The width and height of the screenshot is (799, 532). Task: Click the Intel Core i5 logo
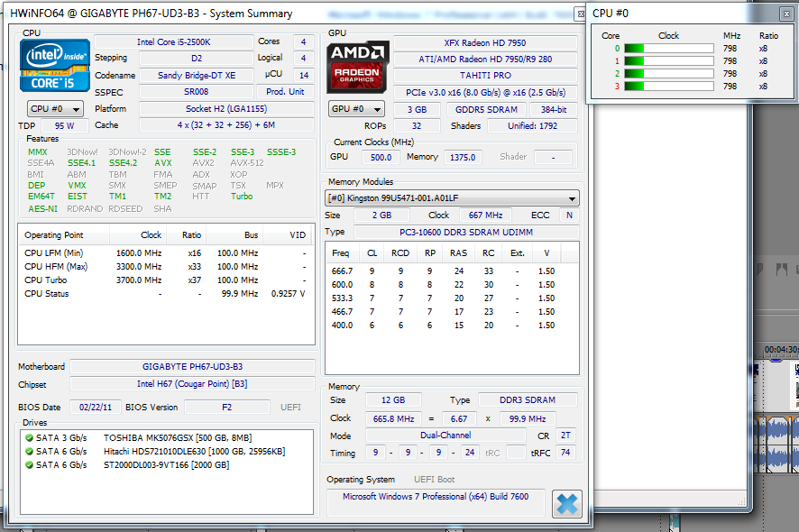[55, 66]
